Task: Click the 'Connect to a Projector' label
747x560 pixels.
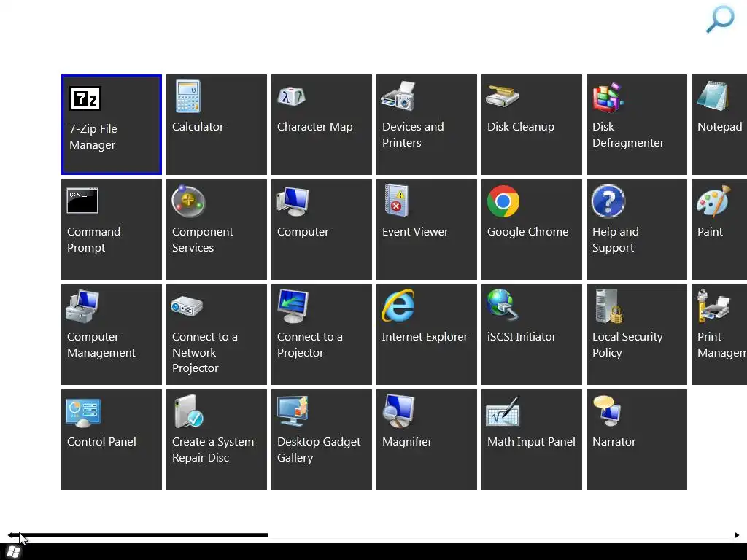Action: (x=309, y=345)
